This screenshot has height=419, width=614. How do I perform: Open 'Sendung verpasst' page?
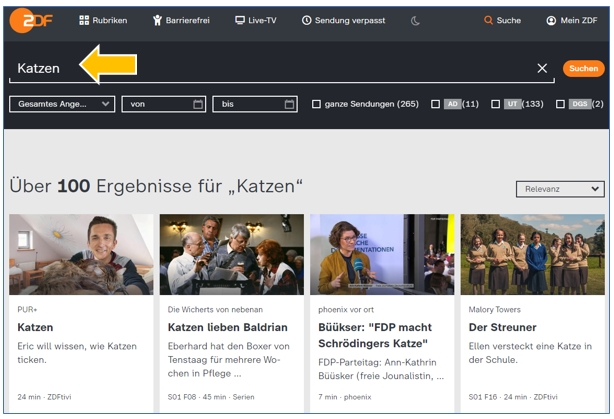coord(342,20)
